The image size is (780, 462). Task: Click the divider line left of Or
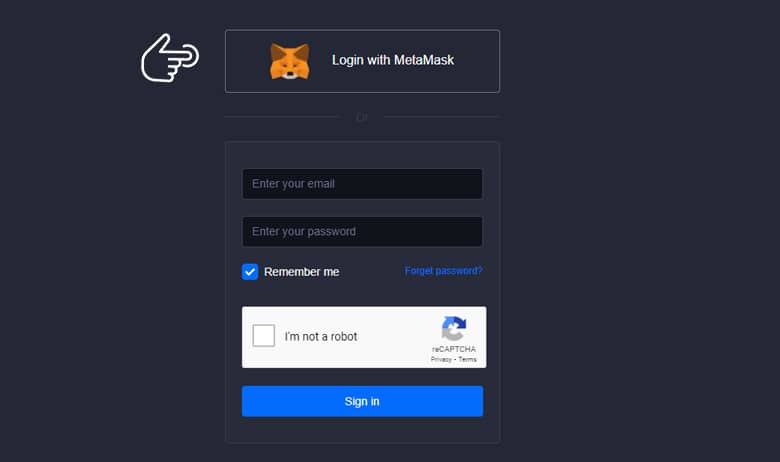point(282,117)
